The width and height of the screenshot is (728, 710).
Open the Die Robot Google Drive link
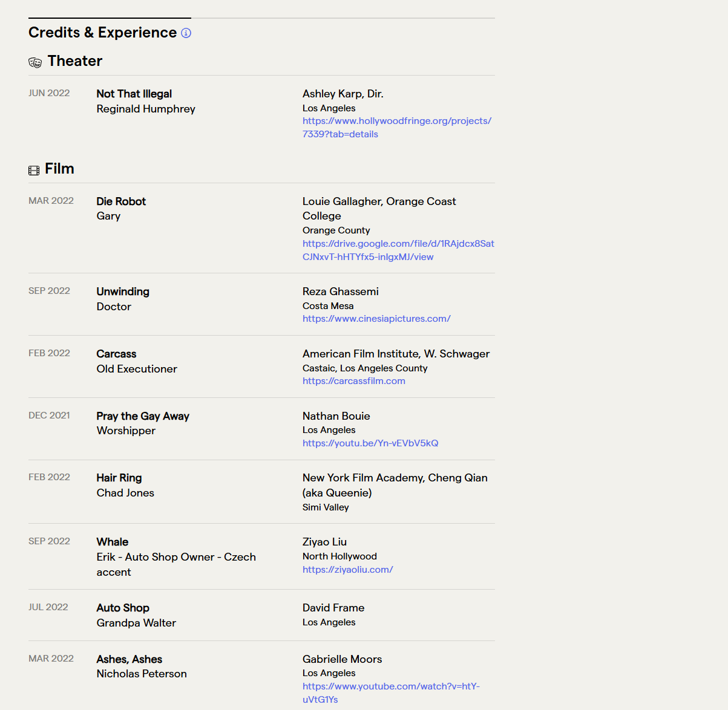coord(398,250)
